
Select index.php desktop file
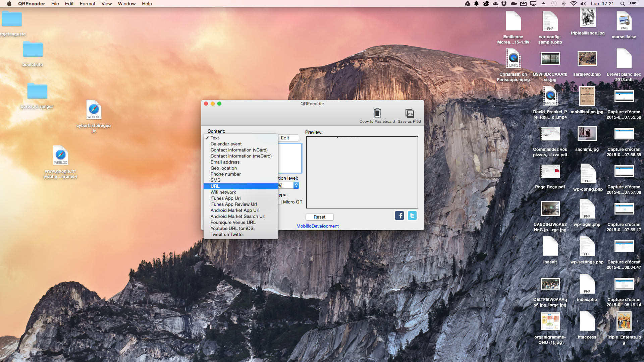587,284
